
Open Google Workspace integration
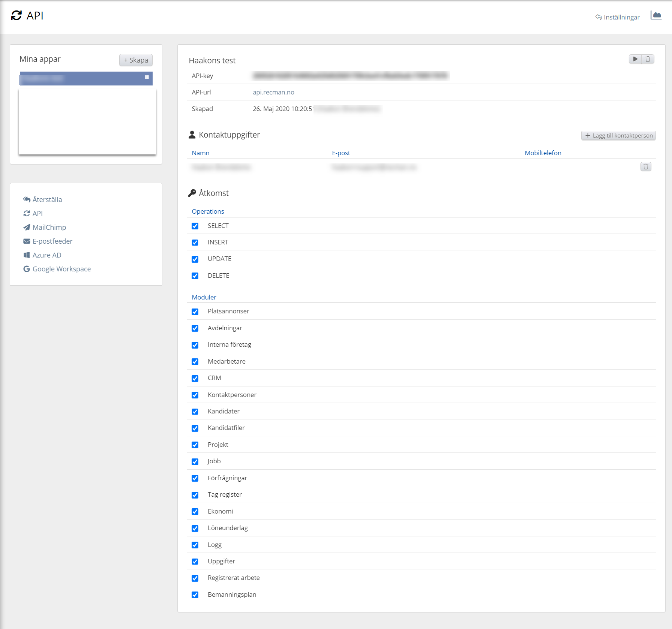tap(61, 269)
